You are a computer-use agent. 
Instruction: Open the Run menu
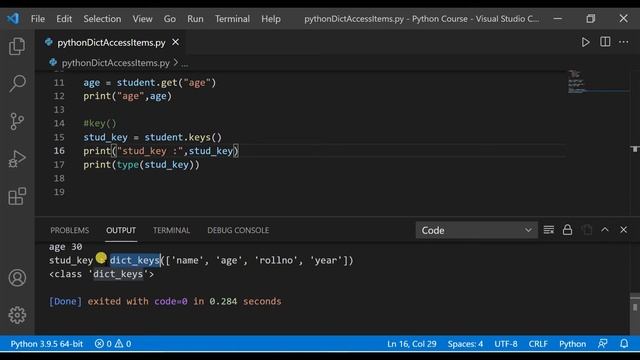[195, 19]
